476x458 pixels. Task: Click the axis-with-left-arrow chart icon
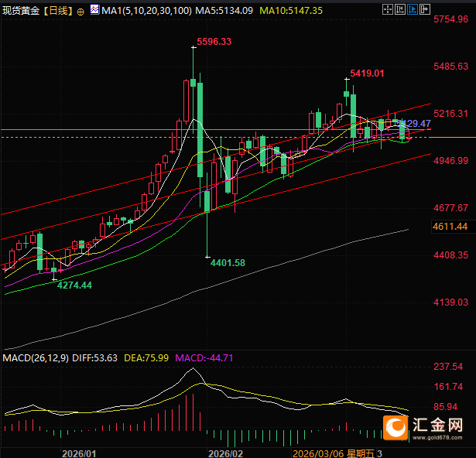pos(400,9)
